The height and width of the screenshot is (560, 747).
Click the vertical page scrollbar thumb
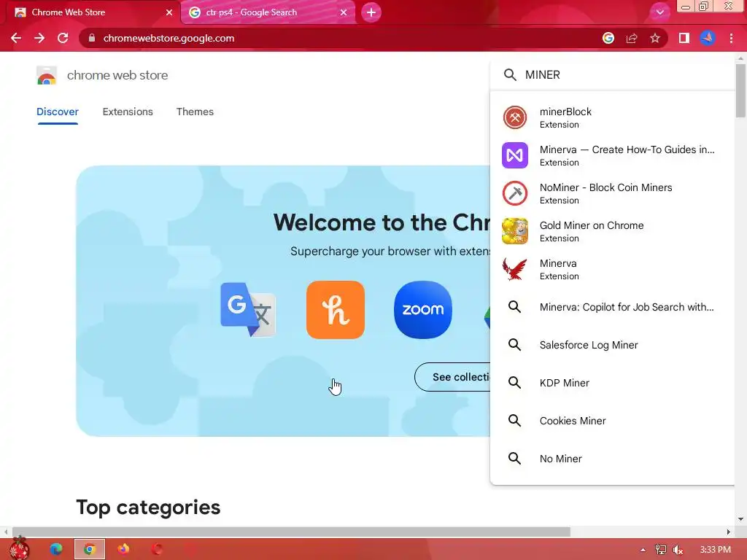(740, 90)
